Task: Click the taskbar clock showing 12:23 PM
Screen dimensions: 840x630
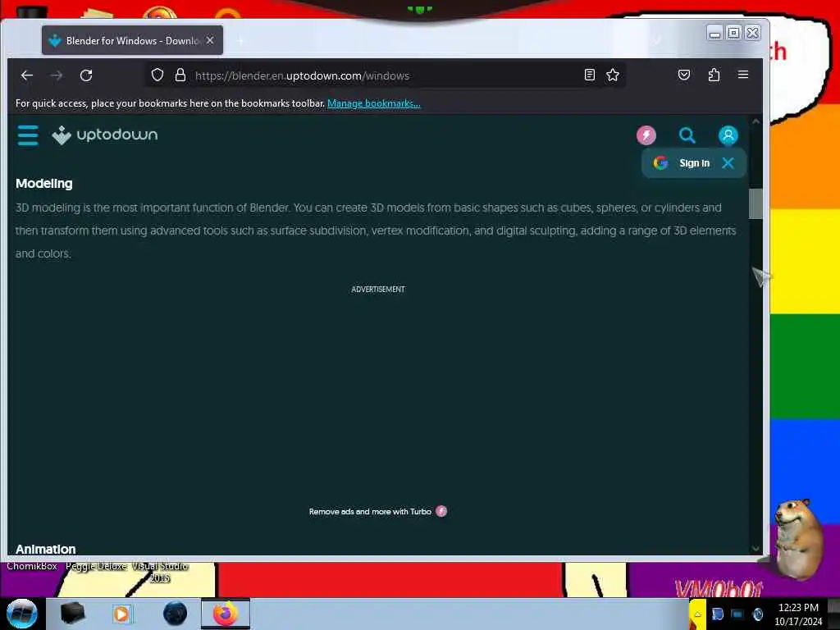Action: pos(798,614)
